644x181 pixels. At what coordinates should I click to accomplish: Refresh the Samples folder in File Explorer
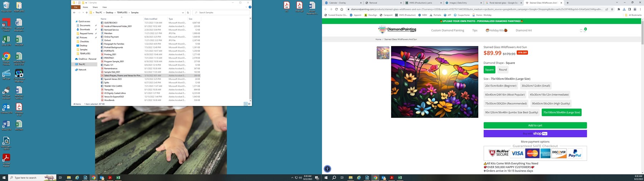tap(188, 13)
